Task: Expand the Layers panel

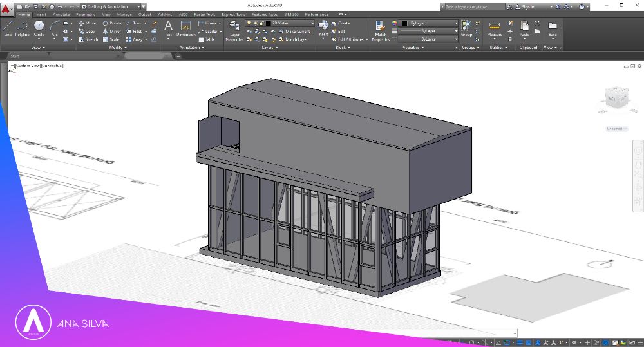Action: pyautogui.click(x=269, y=48)
